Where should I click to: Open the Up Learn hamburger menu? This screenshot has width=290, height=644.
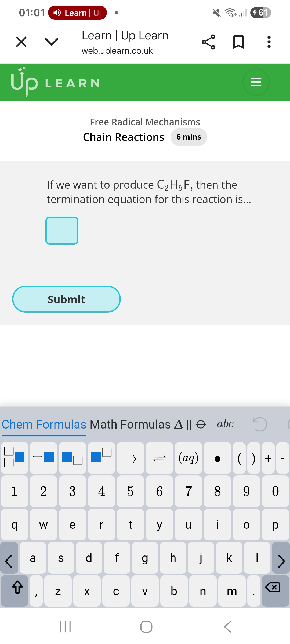coord(256,82)
